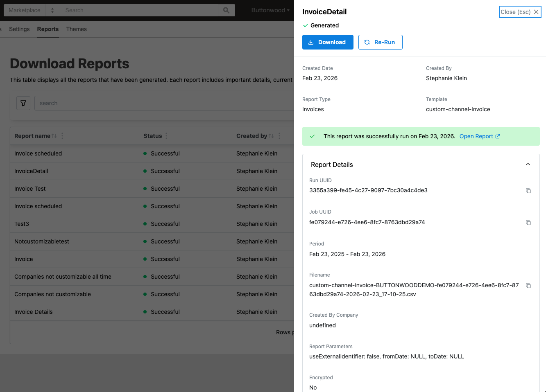
Task: Copy the Job UUID value
Action: 528,223
